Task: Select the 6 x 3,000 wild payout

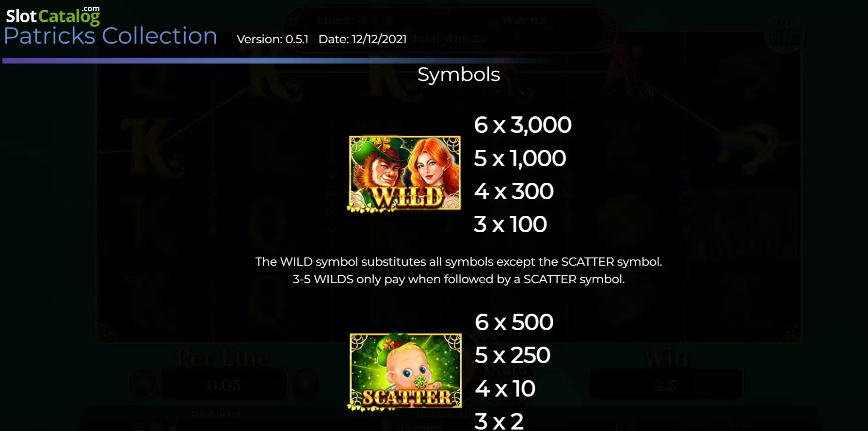Action: 523,125
